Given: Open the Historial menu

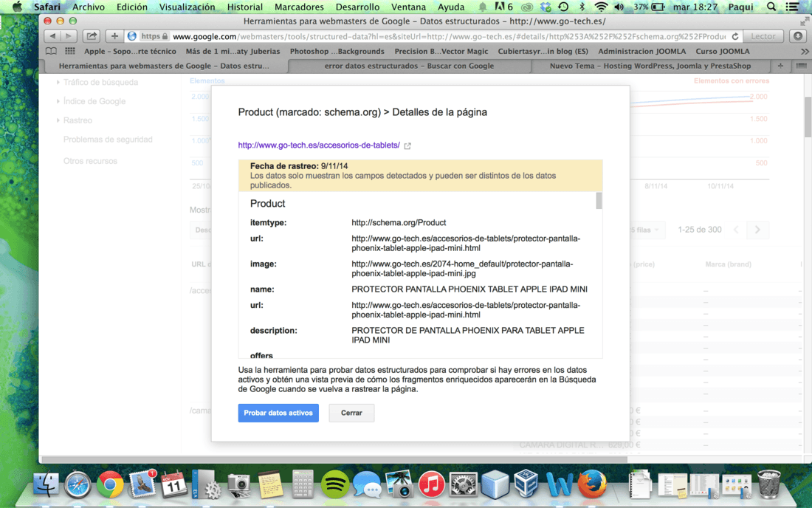Looking at the screenshot, I should (x=244, y=7).
